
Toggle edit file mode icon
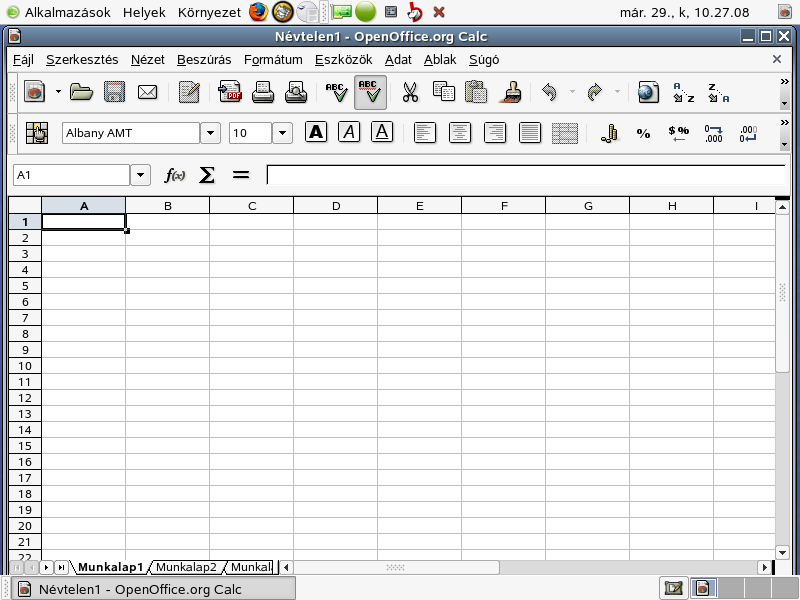(189, 92)
